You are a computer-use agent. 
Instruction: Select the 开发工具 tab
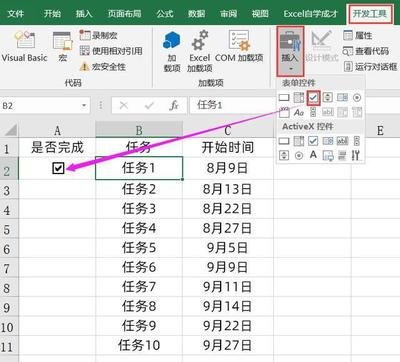click(370, 14)
